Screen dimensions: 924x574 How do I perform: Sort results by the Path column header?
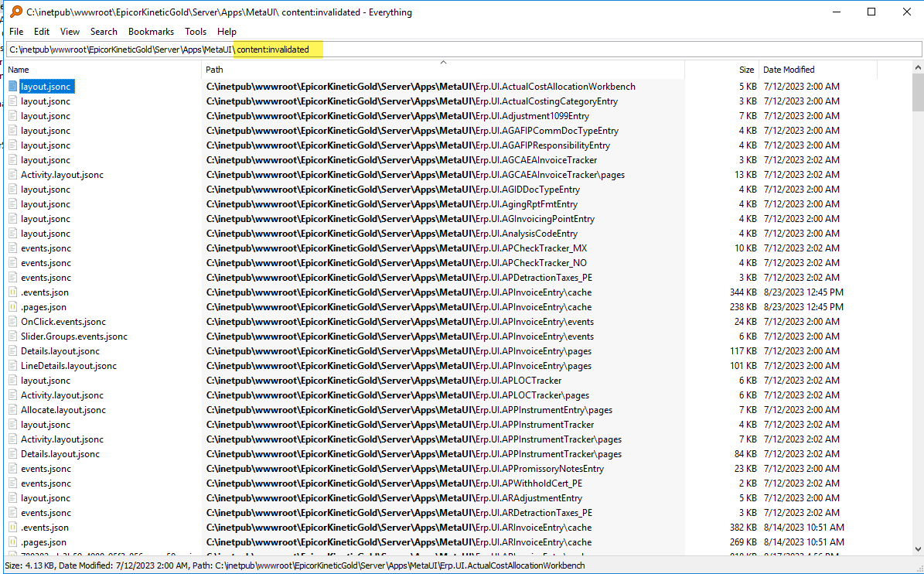point(443,70)
